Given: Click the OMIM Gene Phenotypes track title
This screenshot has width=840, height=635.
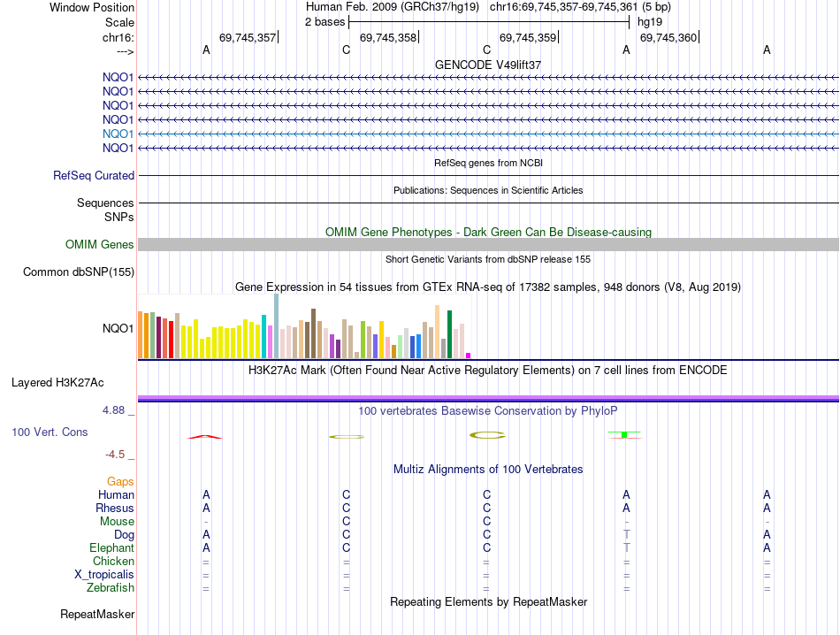Looking at the screenshot, I should click(488, 232).
